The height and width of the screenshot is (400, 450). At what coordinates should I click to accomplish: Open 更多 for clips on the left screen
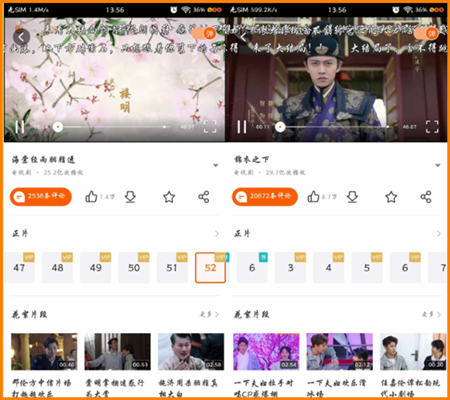tap(209, 314)
